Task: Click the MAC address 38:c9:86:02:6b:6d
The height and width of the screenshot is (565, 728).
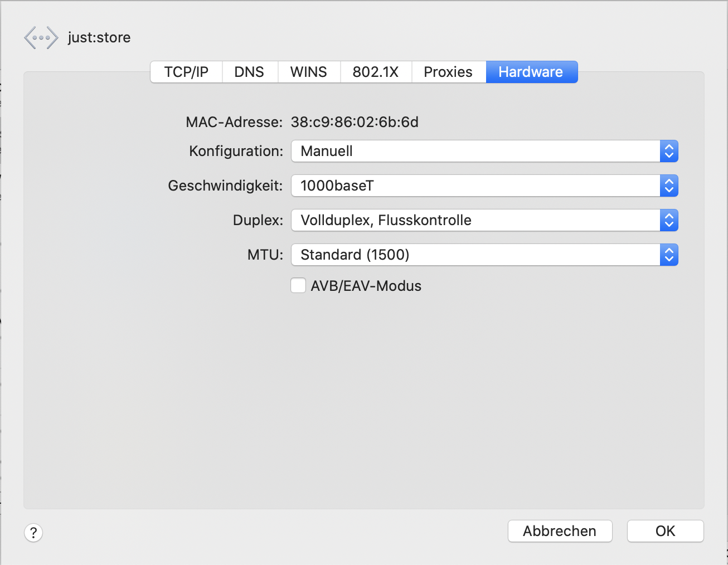Action: [355, 122]
